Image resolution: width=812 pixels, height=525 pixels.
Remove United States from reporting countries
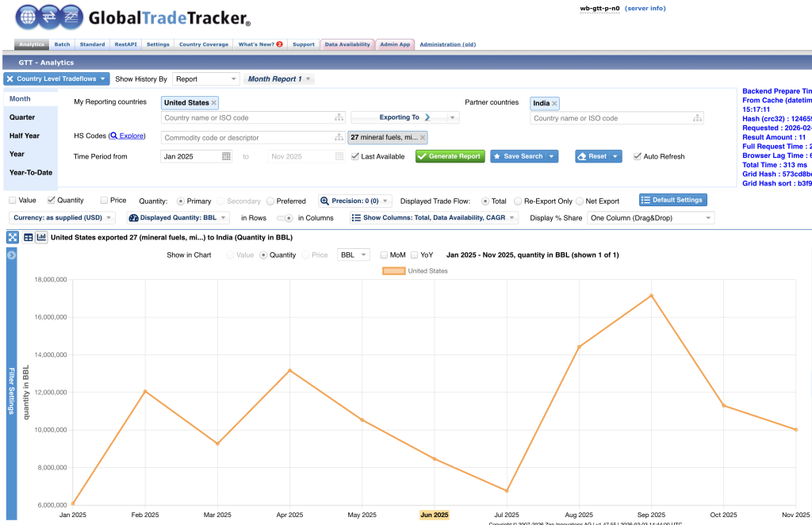coord(214,103)
